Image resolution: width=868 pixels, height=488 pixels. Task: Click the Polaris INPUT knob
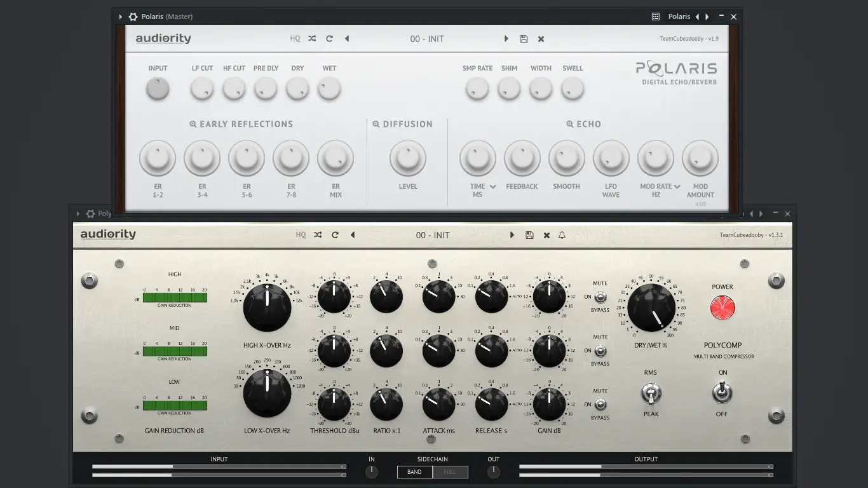(158, 89)
